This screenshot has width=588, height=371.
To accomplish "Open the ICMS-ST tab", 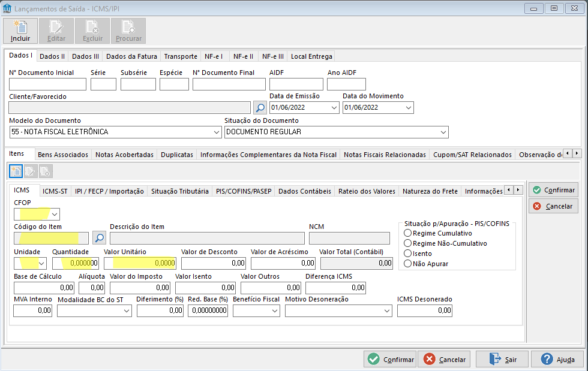I will click(55, 191).
